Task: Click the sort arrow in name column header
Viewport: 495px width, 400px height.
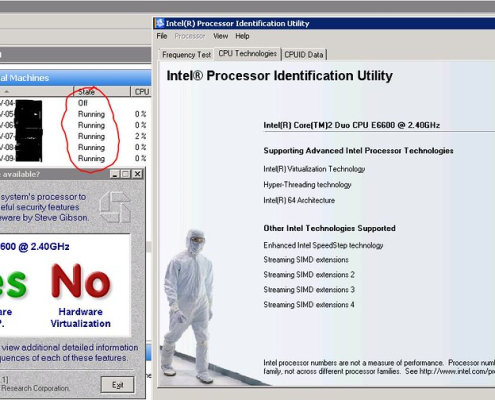Action: click(x=7, y=91)
